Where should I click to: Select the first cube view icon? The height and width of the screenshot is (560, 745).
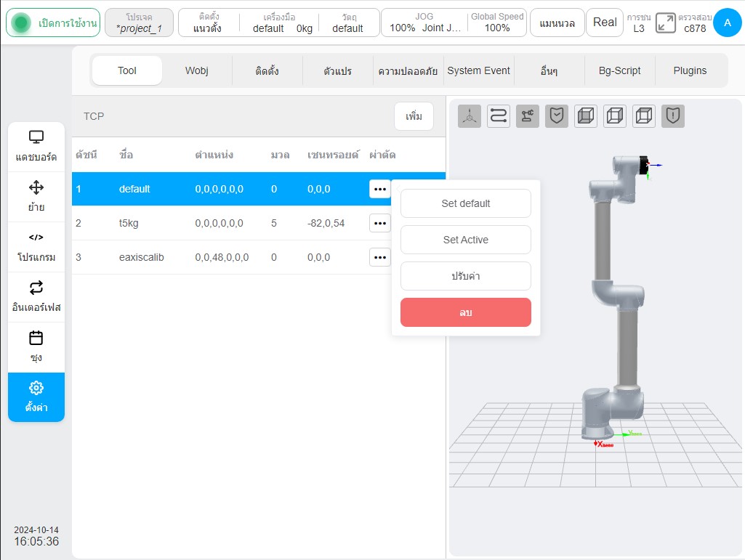(585, 116)
